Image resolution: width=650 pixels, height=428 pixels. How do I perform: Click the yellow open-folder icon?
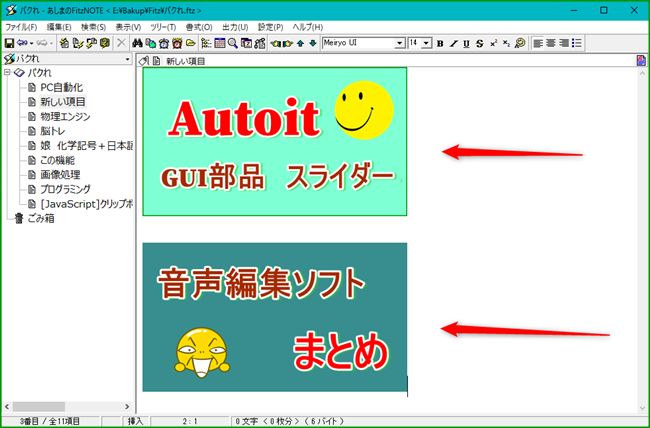[190, 43]
